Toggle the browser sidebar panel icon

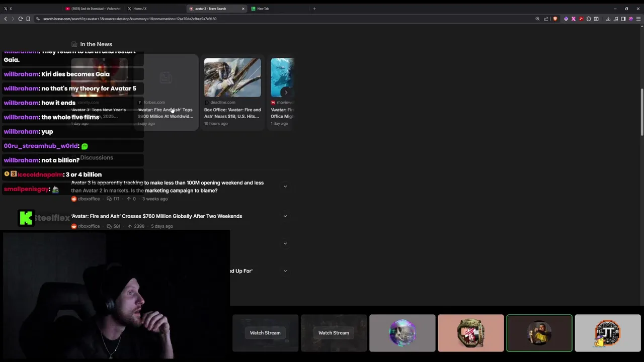[623, 19]
